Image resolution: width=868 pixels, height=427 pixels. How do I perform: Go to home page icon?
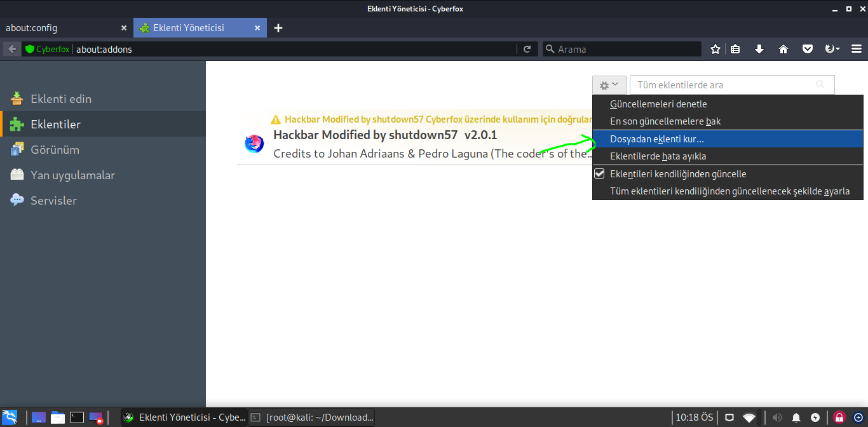(783, 49)
